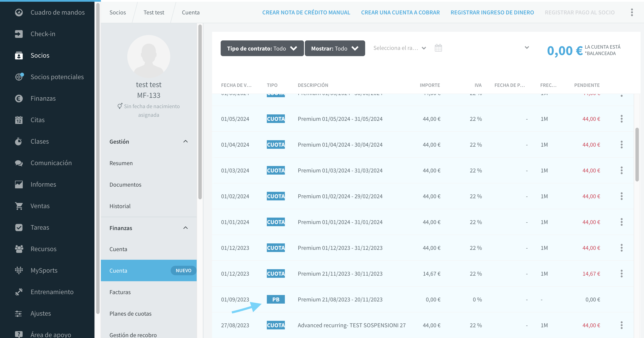Click the table's vertical scrollbar
The width and height of the screenshot is (644, 338).
click(637, 154)
